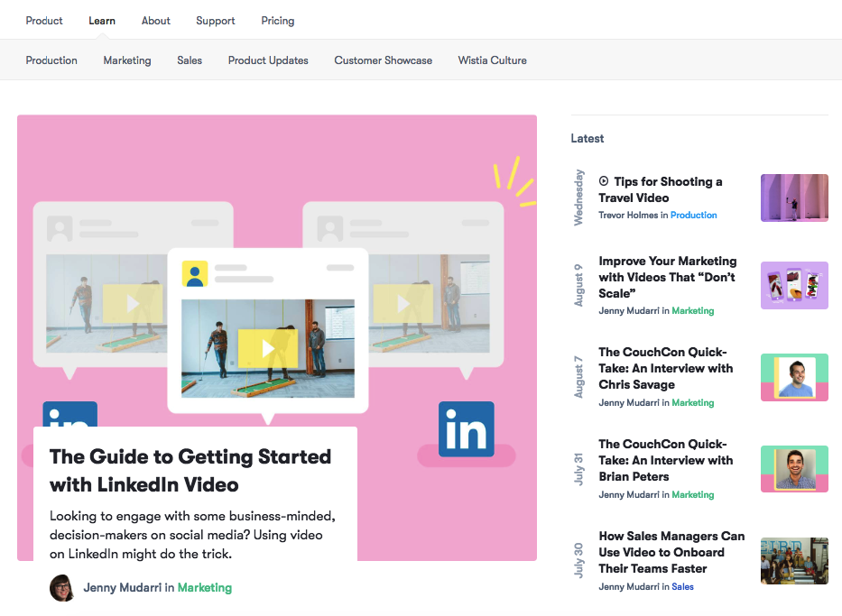Viewport: 842px width, 616px height.
Task: Click the faded left video card play button
Action: coord(133,304)
